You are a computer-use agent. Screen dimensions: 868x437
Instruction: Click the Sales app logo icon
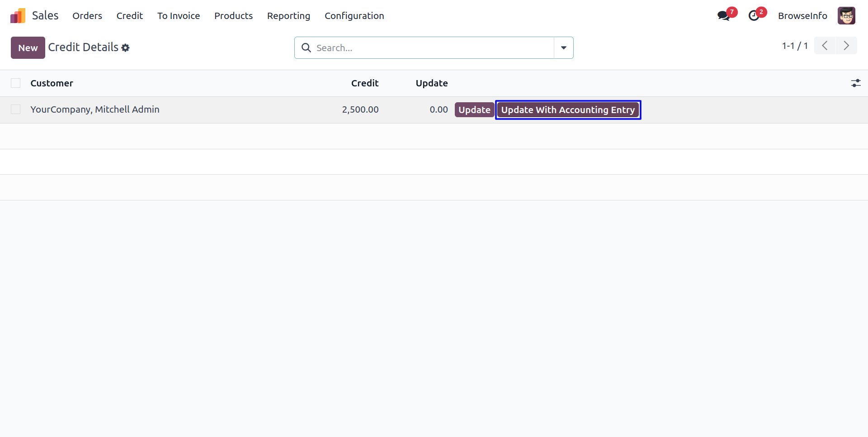(18, 16)
